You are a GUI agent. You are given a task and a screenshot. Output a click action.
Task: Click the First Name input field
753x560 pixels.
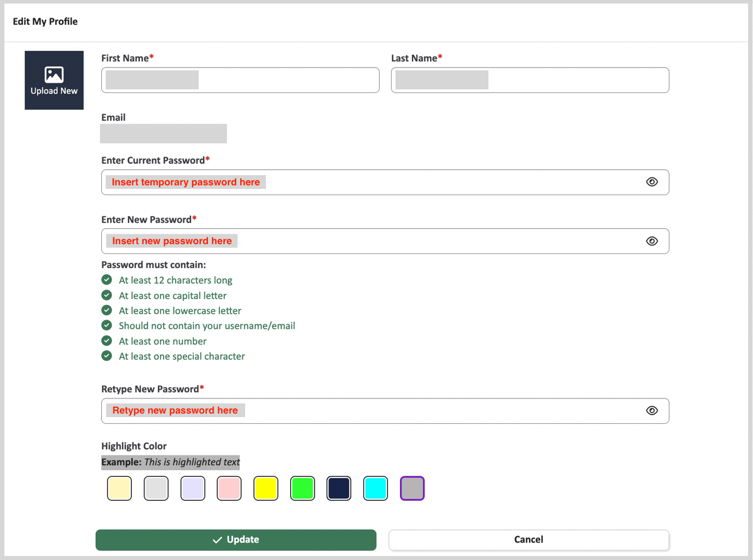pyautogui.click(x=240, y=80)
